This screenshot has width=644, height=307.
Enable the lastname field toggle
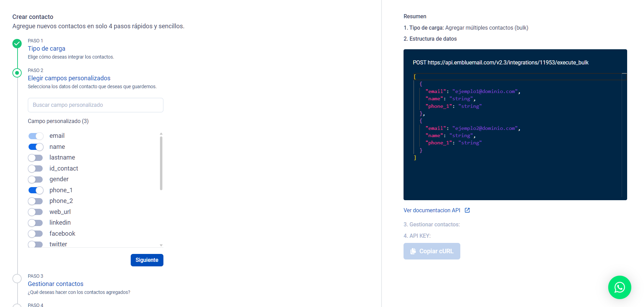[x=36, y=158]
